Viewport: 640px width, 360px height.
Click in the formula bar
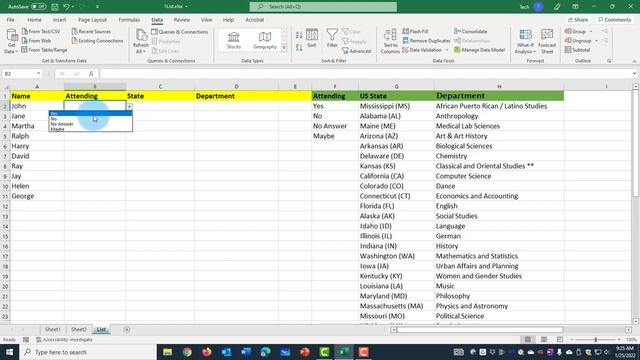pos(365,73)
